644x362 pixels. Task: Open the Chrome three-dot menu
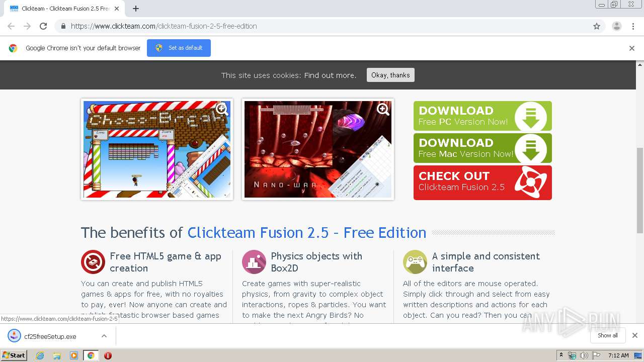633,26
